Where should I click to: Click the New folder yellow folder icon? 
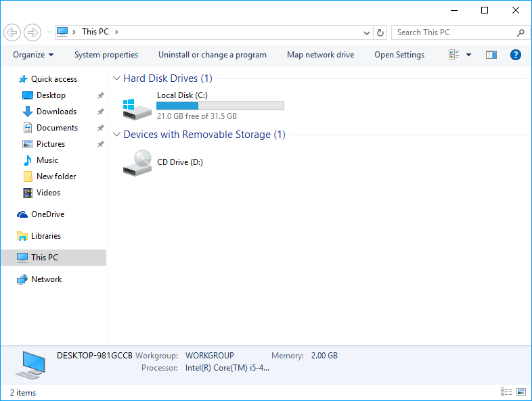coord(28,176)
